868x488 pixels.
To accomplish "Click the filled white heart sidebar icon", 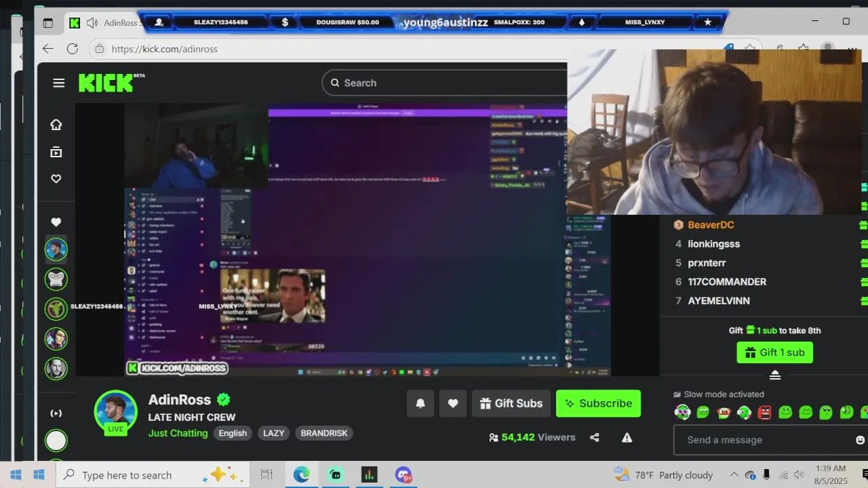I will pos(56,222).
